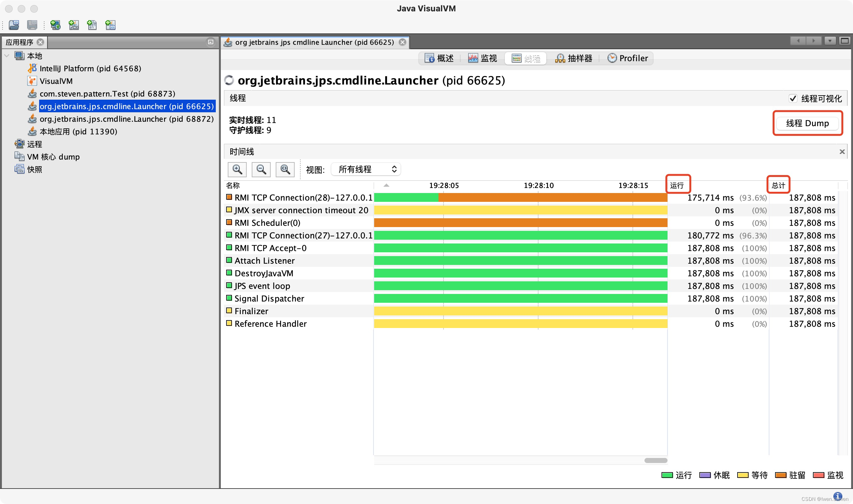Select the 快照 node

tap(34, 169)
